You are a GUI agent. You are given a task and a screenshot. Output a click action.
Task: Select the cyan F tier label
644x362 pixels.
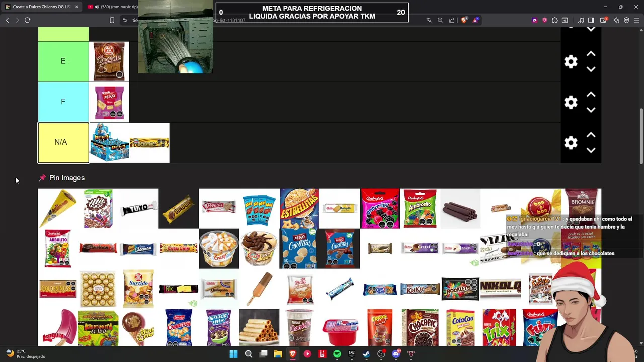coord(63,102)
